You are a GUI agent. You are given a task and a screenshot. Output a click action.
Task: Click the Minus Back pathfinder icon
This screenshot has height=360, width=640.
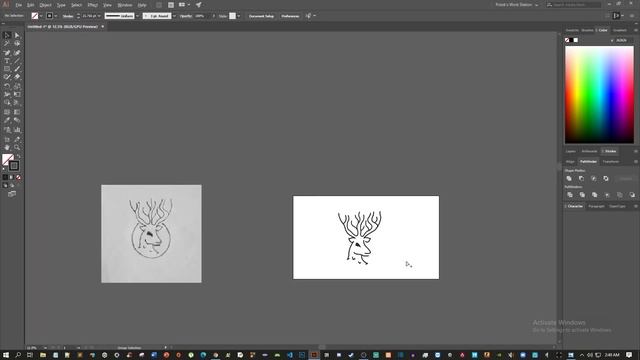632,195
